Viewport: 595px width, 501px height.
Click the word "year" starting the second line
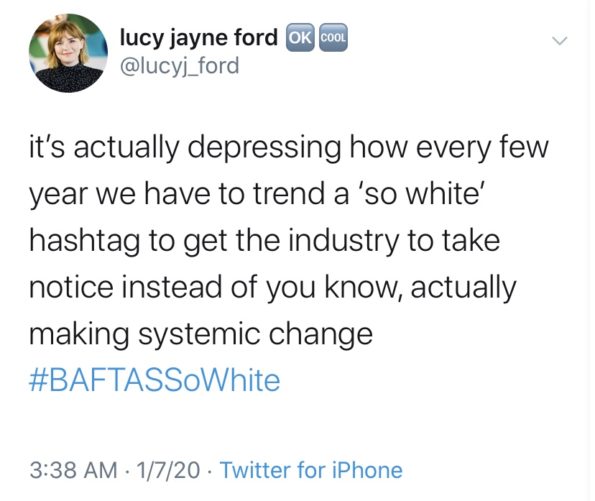pos(59,195)
